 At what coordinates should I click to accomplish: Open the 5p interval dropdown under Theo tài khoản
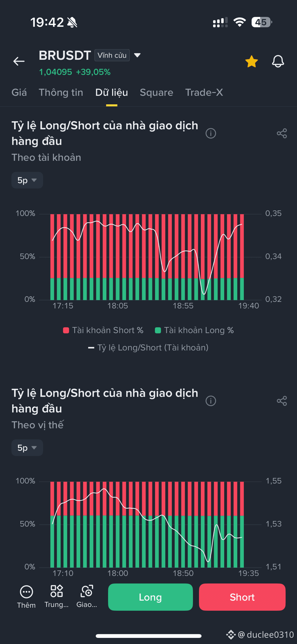[x=27, y=180]
